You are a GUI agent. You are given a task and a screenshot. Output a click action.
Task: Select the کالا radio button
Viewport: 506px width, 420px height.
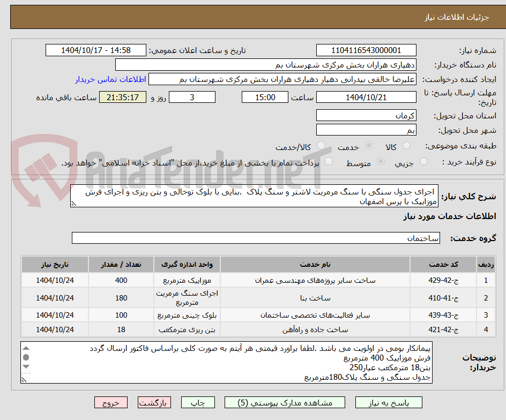click(406, 146)
